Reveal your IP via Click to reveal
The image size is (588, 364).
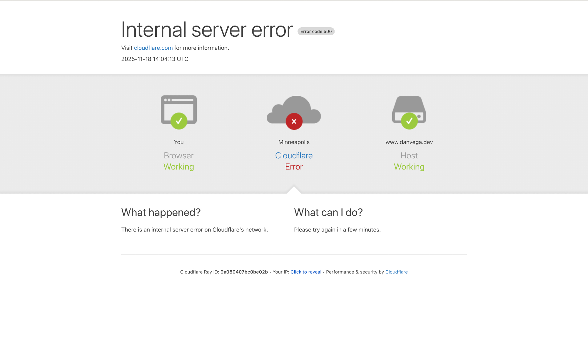click(306, 272)
